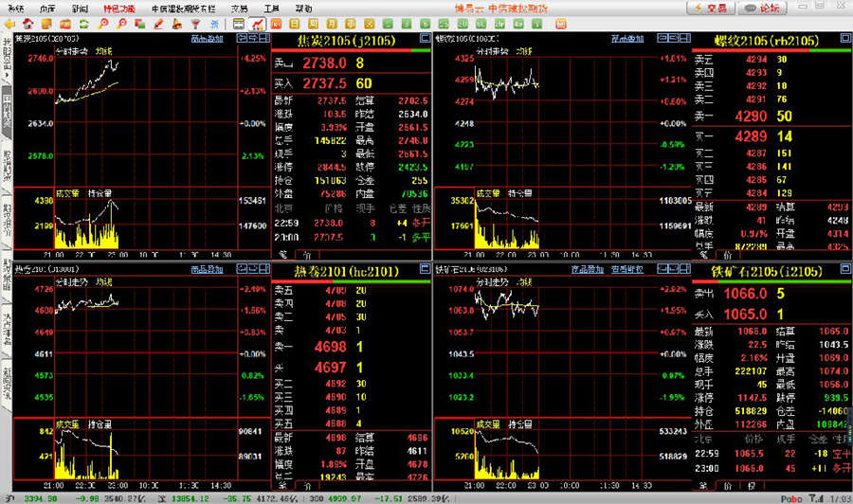Screen dimensions: 853x504
Task: Click the back arrow toolbar icon
Action: pyautogui.click(x=9, y=22)
